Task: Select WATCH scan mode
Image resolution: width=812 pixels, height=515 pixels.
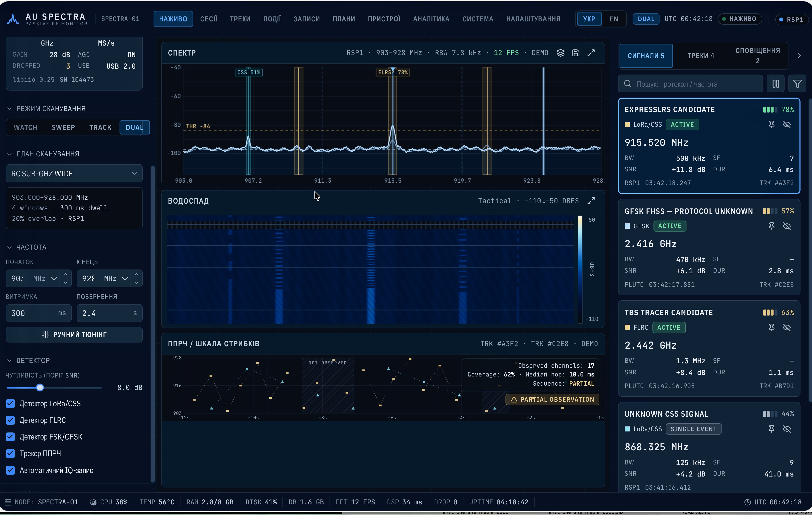Action: pos(26,128)
